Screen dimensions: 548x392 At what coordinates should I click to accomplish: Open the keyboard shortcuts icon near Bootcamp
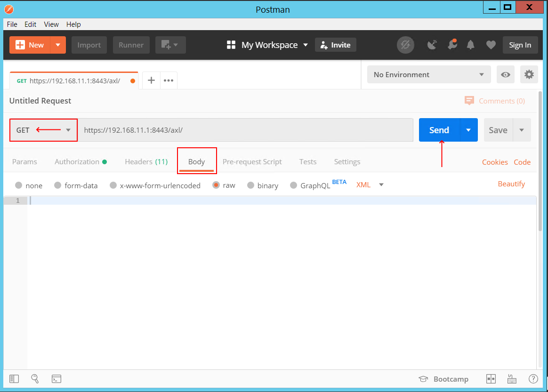[512, 379]
